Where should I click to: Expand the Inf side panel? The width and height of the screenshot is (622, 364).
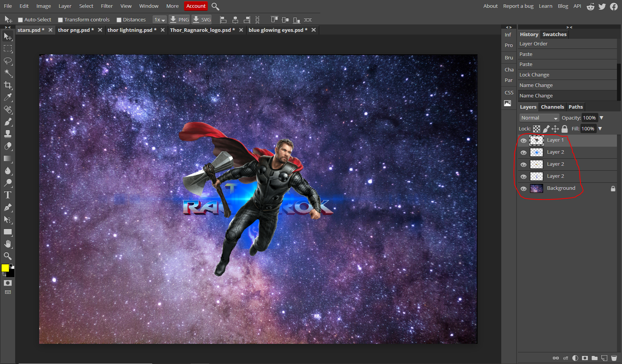click(508, 35)
